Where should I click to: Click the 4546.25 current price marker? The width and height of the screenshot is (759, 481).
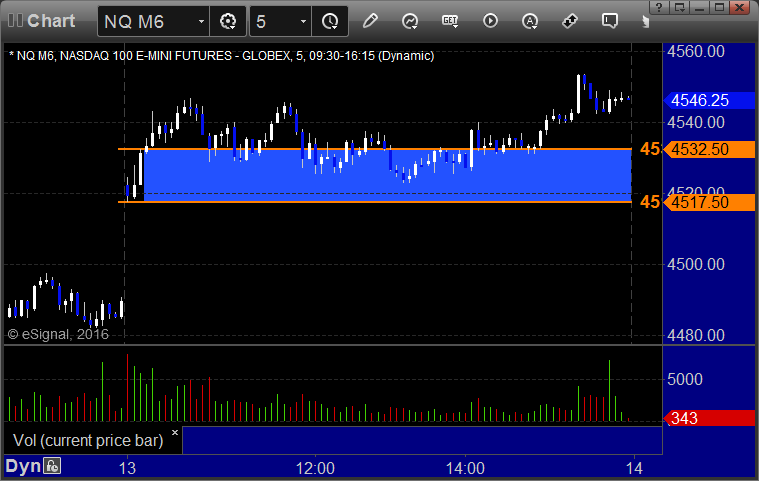pyautogui.click(x=709, y=100)
